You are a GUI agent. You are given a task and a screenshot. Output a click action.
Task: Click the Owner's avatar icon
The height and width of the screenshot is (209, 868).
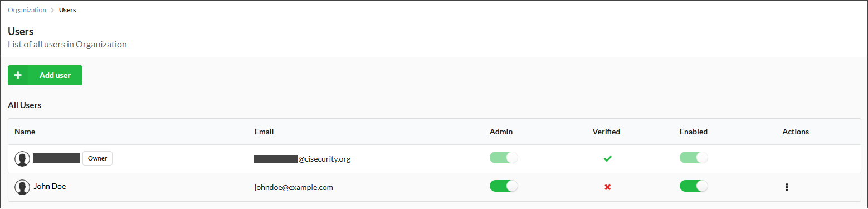(22, 159)
